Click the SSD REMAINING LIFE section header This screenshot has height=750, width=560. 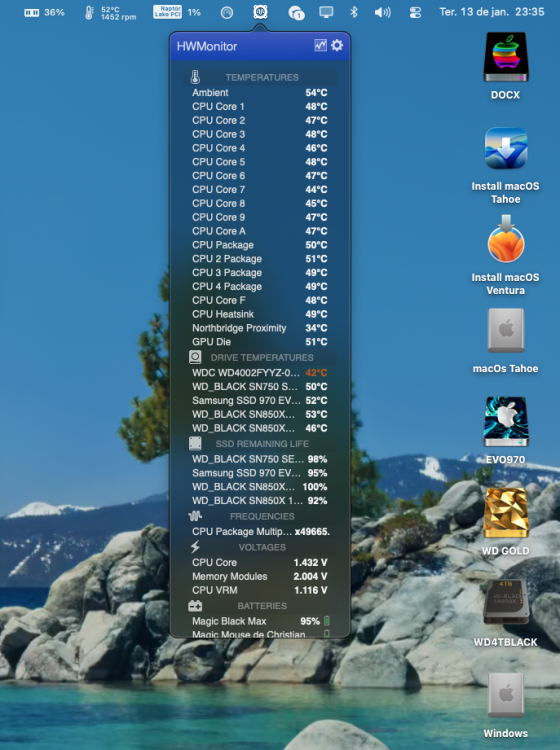pos(260,443)
